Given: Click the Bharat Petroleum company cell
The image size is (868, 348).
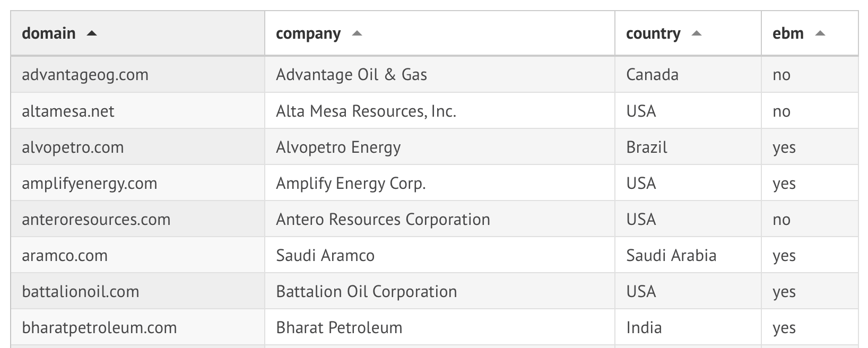Looking at the screenshot, I should point(339,327).
